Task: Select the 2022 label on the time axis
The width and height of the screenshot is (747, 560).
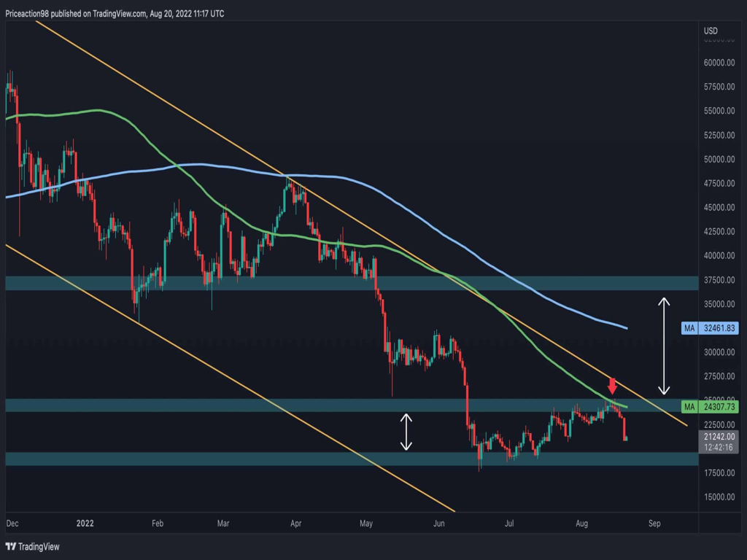Action: point(85,523)
